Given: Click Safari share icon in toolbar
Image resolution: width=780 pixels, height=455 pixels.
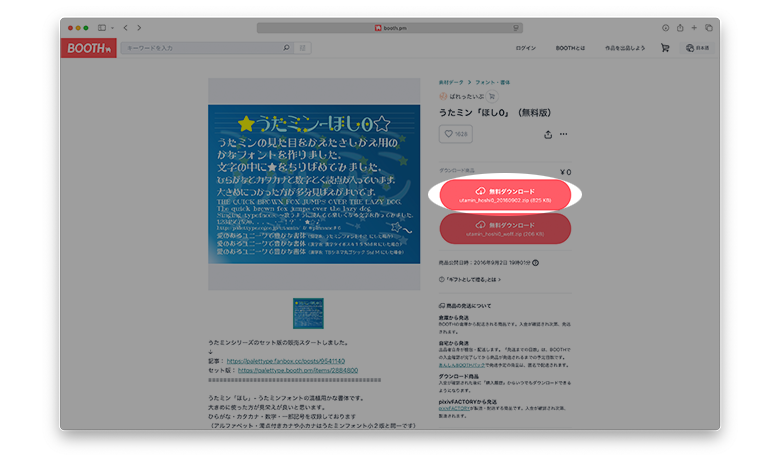Looking at the screenshot, I should tap(680, 28).
